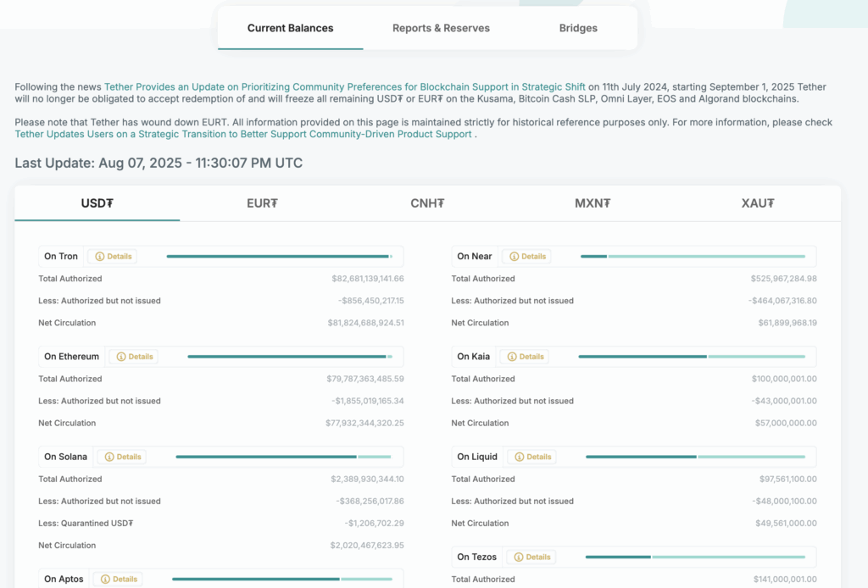Click the On Ethereum circulation progress bar
Image resolution: width=868 pixels, height=588 pixels.
[x=290, y=357]
